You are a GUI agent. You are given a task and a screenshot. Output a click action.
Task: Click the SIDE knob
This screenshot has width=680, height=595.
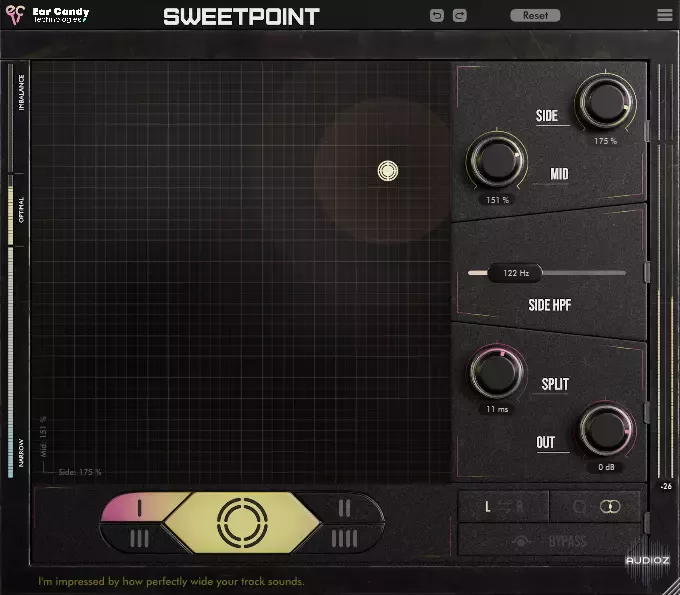pos(605,103)
